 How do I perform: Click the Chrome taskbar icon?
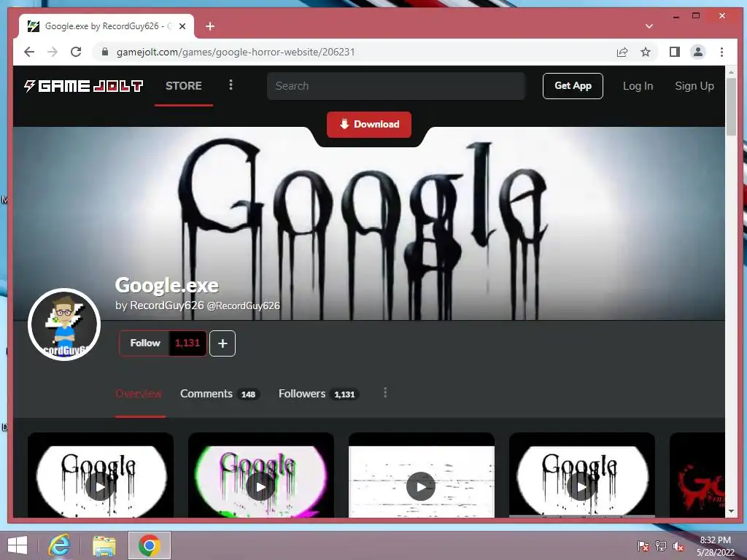click(x=149, y=545)
